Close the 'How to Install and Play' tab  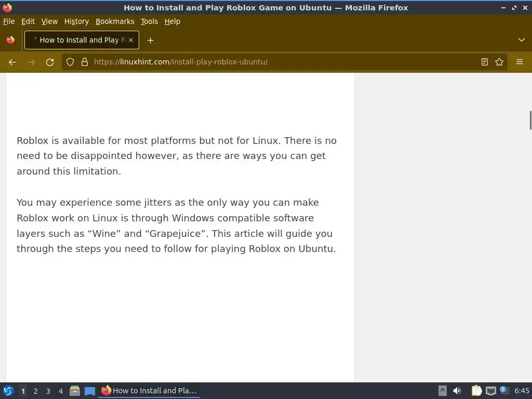[131, 40]
